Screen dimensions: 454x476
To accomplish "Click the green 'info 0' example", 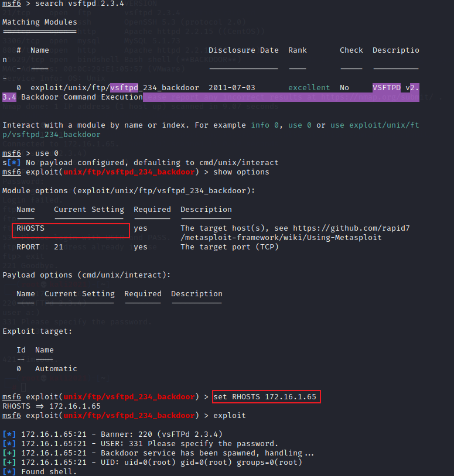I will [x=265, y=125].
